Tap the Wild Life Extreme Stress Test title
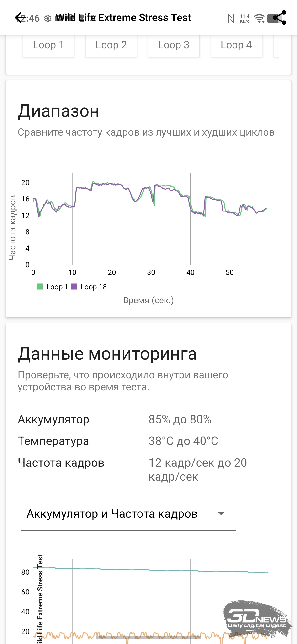 click(123, 18)
